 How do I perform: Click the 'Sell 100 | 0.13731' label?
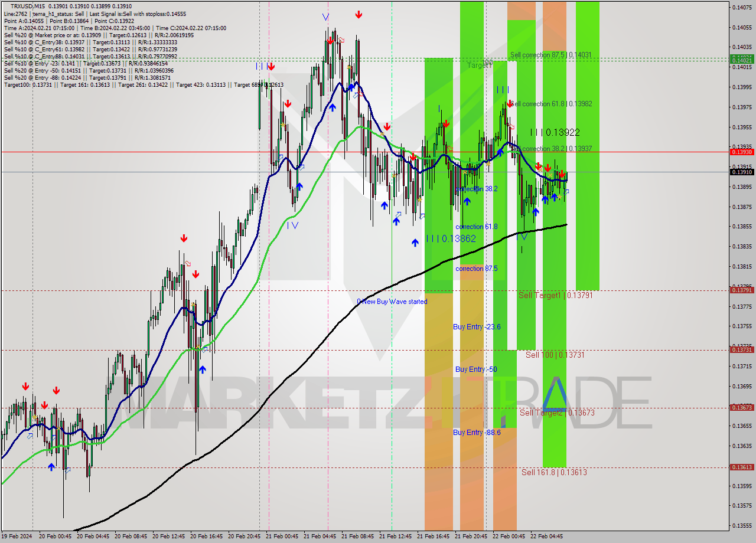click(x=555, y=355)
